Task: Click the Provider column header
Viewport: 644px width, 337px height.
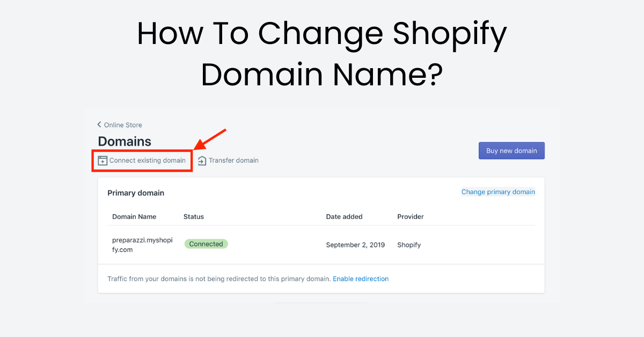Action: coord(410,217)
